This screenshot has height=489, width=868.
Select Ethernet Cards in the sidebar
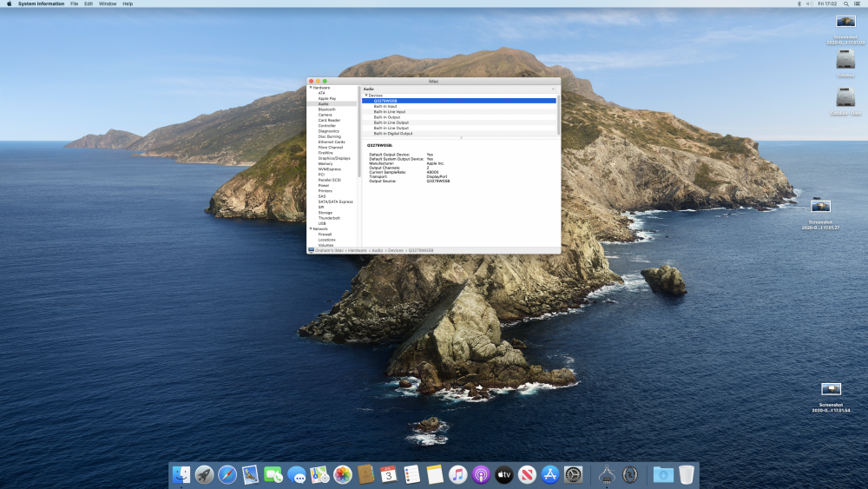coord(331,142)
